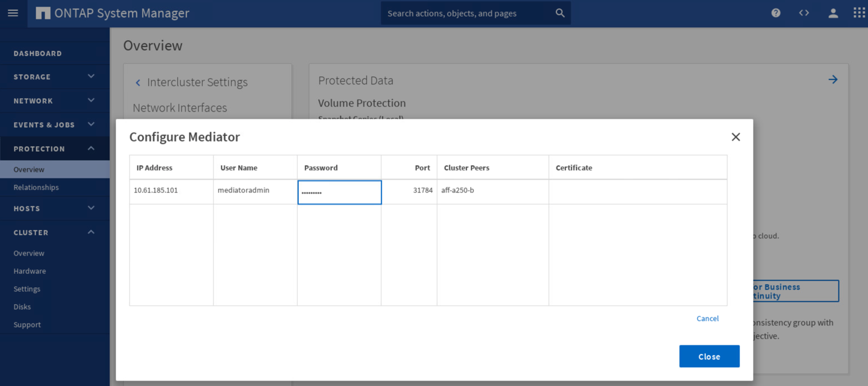This screenshot has height=386, width=868.
Task: Open the help question mark icon
Action: point(776,13)
